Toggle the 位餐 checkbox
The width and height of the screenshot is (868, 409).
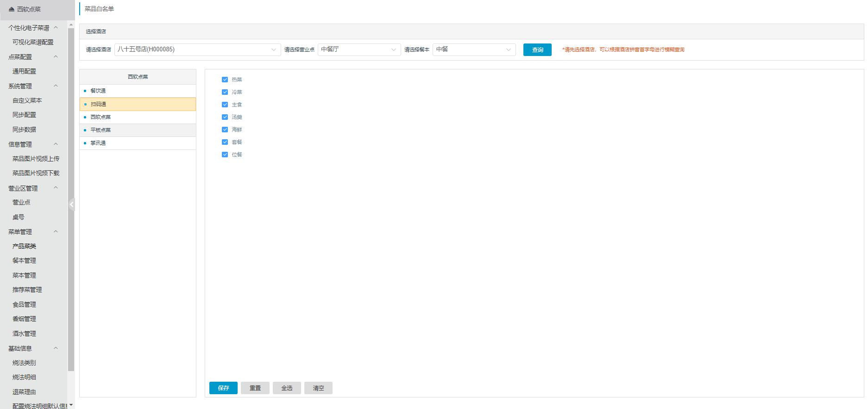click(225, 155)
